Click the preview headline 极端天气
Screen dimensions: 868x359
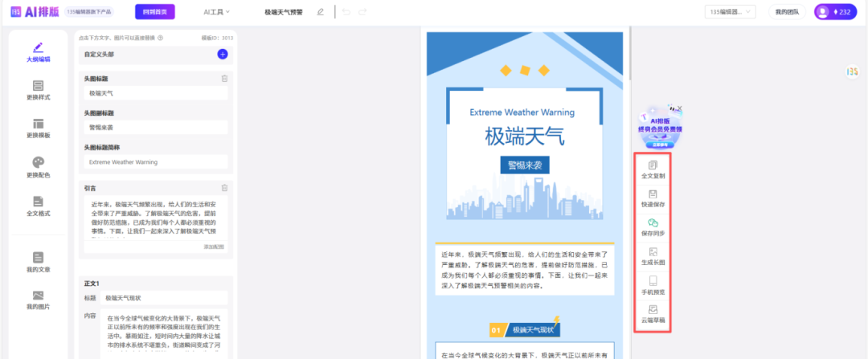[524, 136]
